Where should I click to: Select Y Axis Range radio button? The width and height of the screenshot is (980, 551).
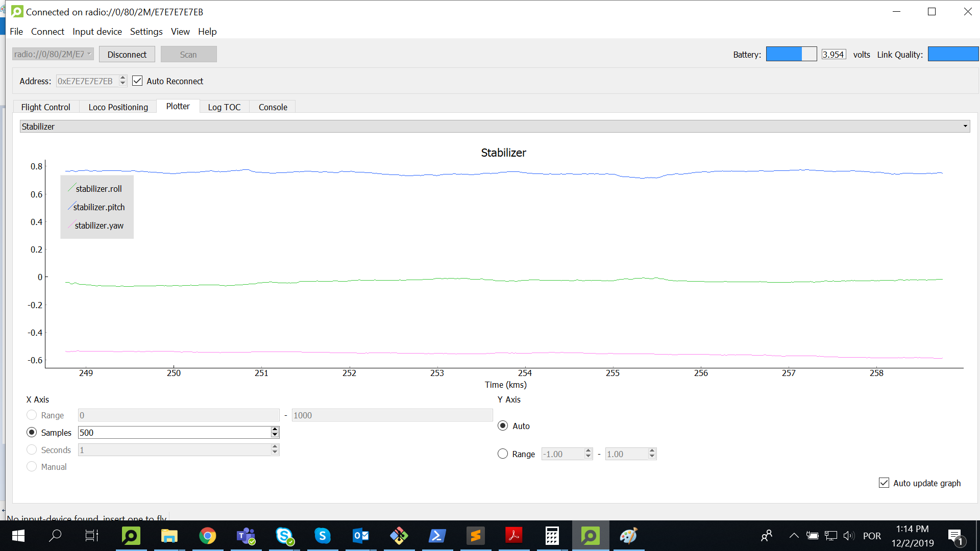click(x=503, y=454)
